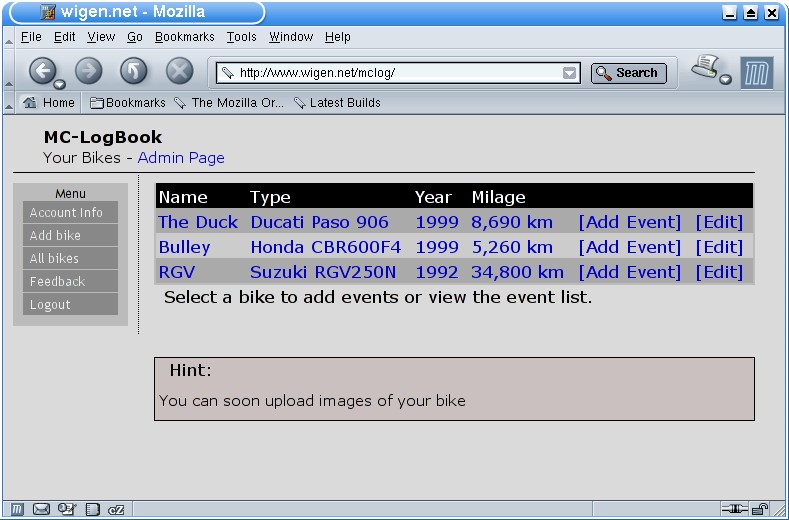Viewport: 789px width, 520px height.
Task: Maximize the Mozilla window
Action: [750, 13]
